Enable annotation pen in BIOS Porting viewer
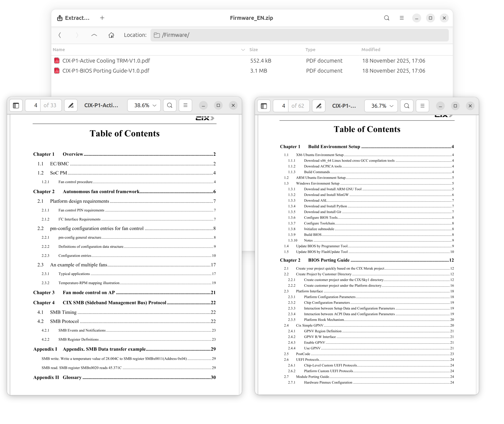504x424 pixels. pyautogui.click(x=318, y=106)
